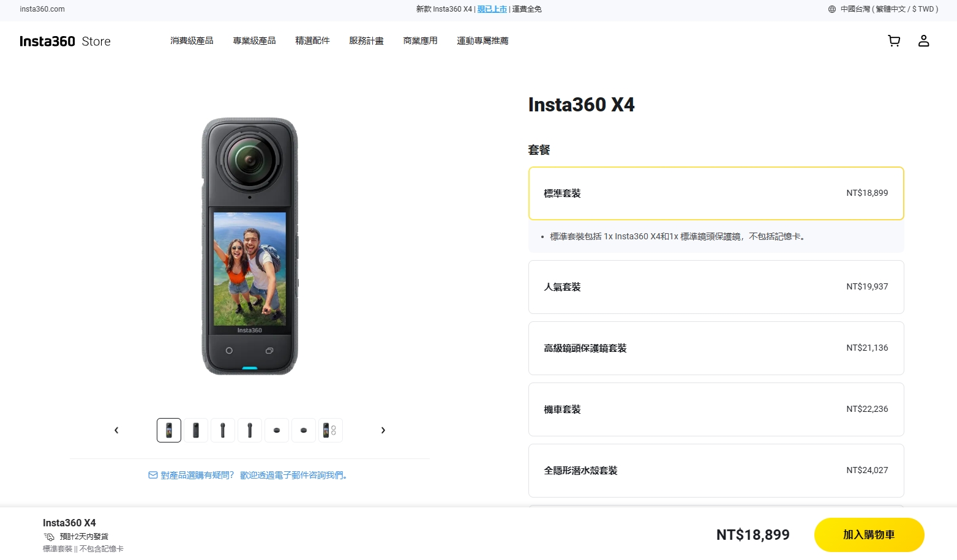Select the 高級鏡頭保護鏡套裝 bundle option
957x560 pixels.
point(716,348)
